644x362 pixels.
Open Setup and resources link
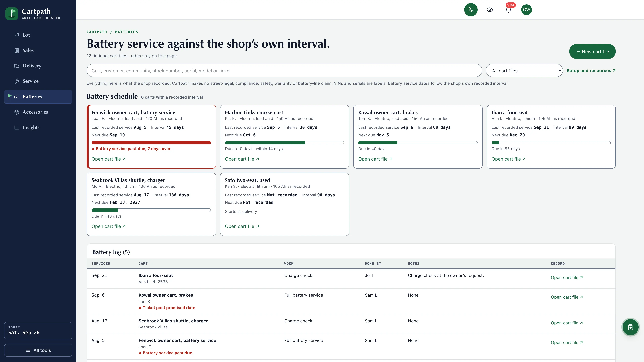(591, 71)
